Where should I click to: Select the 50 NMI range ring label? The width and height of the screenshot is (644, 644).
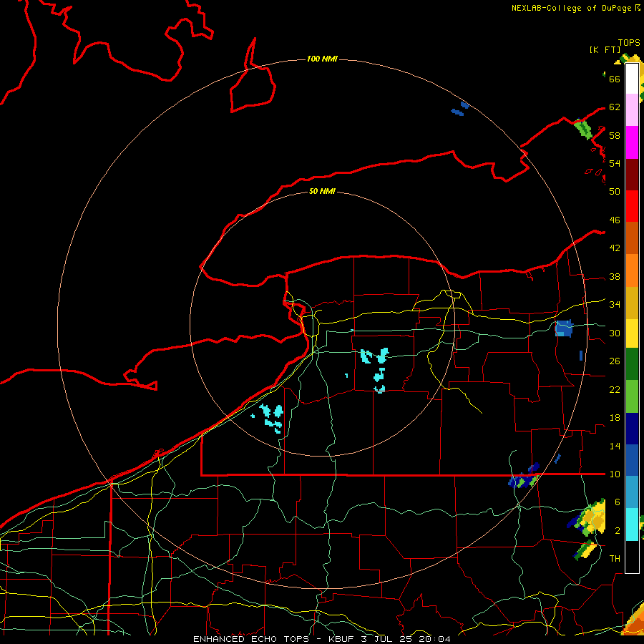tap(322, 191)
